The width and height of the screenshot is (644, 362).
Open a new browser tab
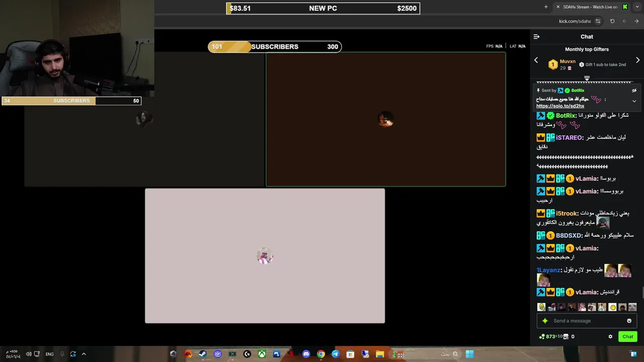(x=546, y=7)
